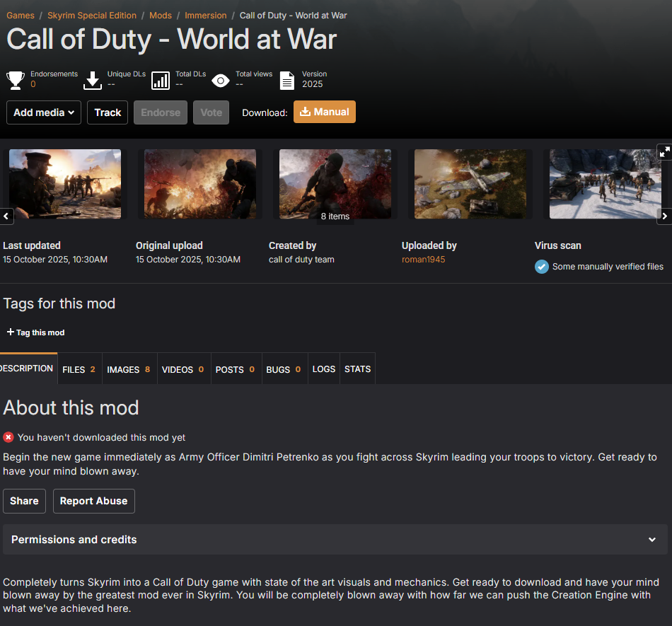The width and height of the screenshot is (672, 626).
Task: Open the Videos tab
Action: (184, 369)
